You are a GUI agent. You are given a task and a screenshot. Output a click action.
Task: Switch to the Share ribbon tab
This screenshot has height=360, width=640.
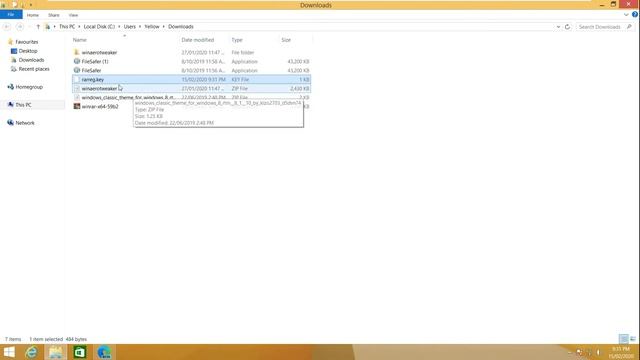click(x=54, y=15)
